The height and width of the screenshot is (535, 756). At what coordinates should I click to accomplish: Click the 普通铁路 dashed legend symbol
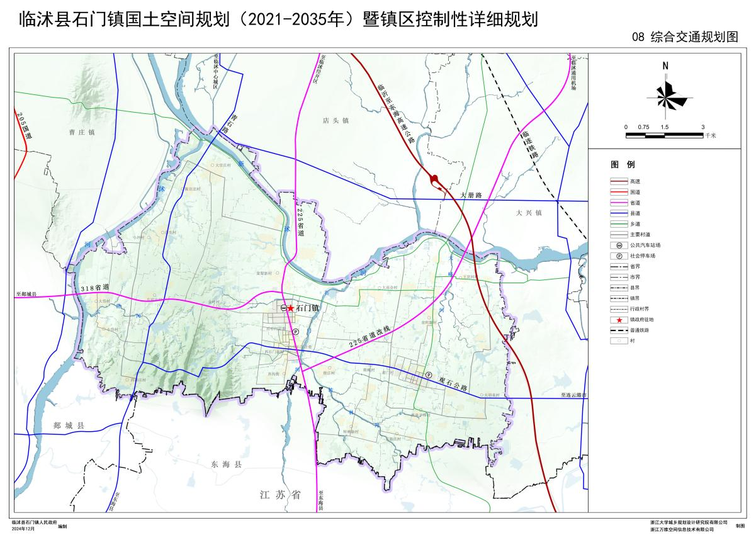[x=619, y=330]
